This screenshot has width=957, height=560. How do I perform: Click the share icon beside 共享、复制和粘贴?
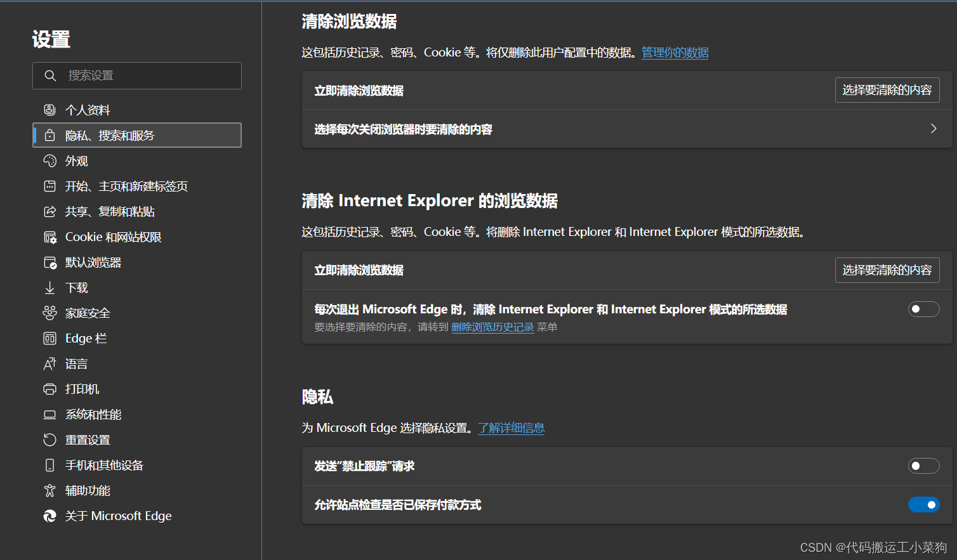49,211
